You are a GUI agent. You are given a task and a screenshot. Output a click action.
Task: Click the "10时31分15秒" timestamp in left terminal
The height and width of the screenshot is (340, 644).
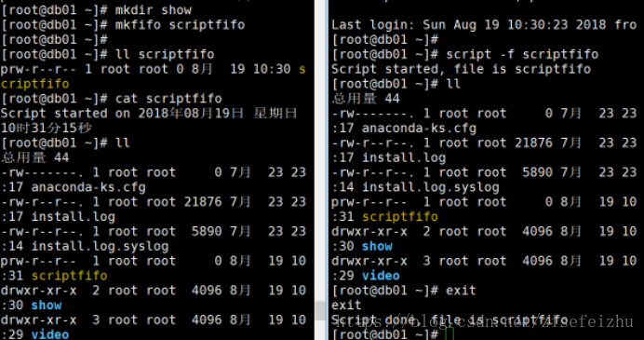click(47, 129)
